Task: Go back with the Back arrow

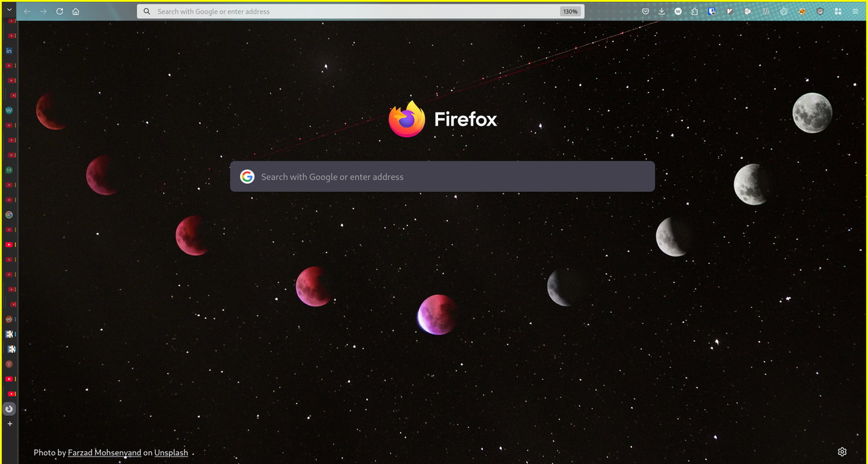Action: 27,12
